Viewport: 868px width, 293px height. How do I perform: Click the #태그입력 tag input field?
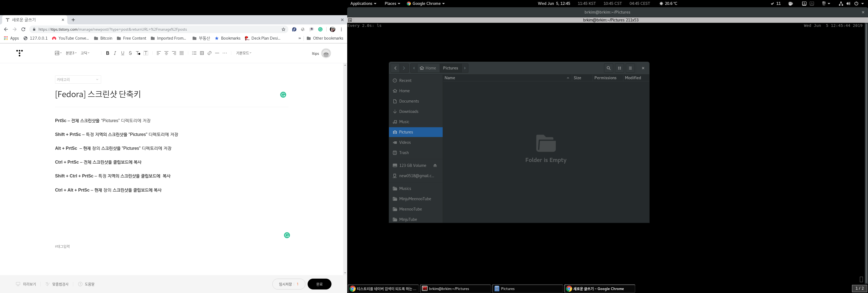pyautogui.click(x=63, y=246)
